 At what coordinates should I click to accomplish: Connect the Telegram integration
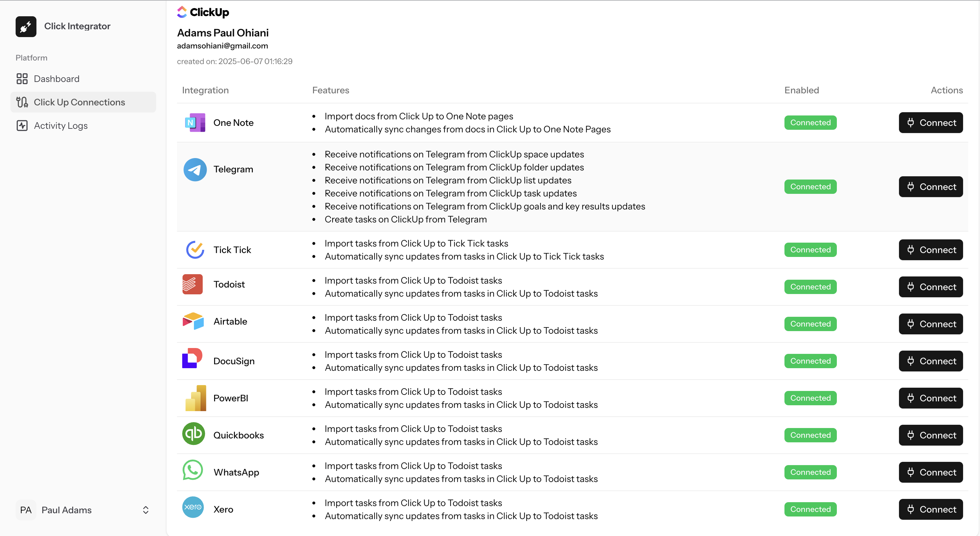tap(931, 187)
